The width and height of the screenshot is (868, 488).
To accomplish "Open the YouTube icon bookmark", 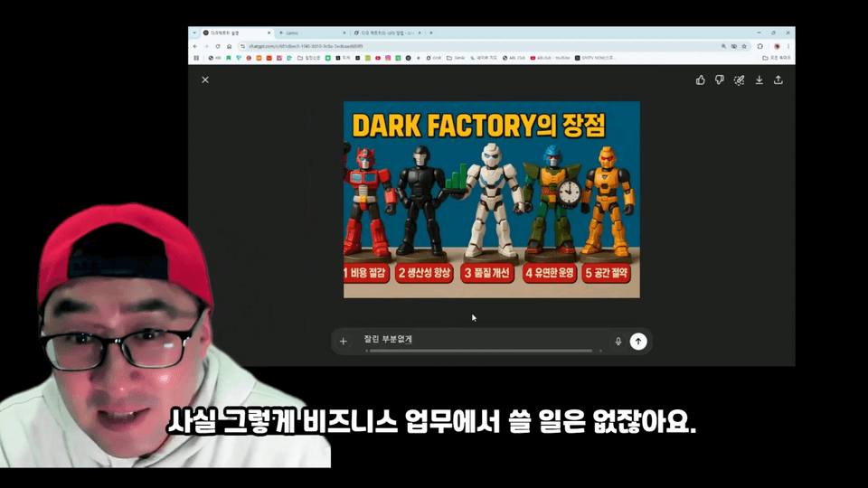I will tap(378, 58).
